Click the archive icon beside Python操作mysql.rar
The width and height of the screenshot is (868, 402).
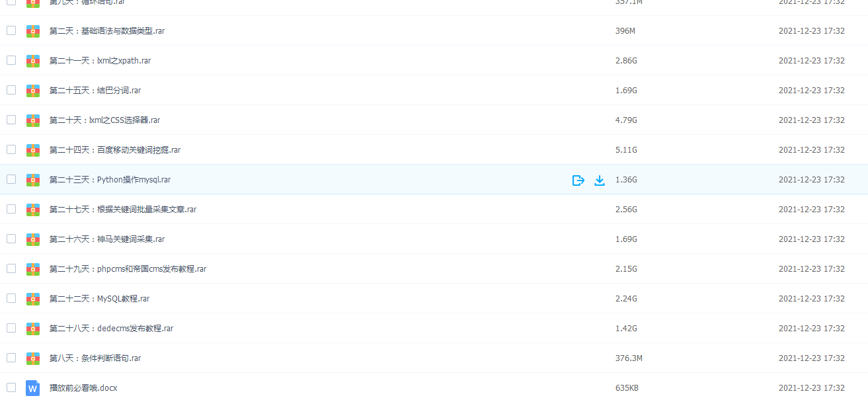pos(33,180)
